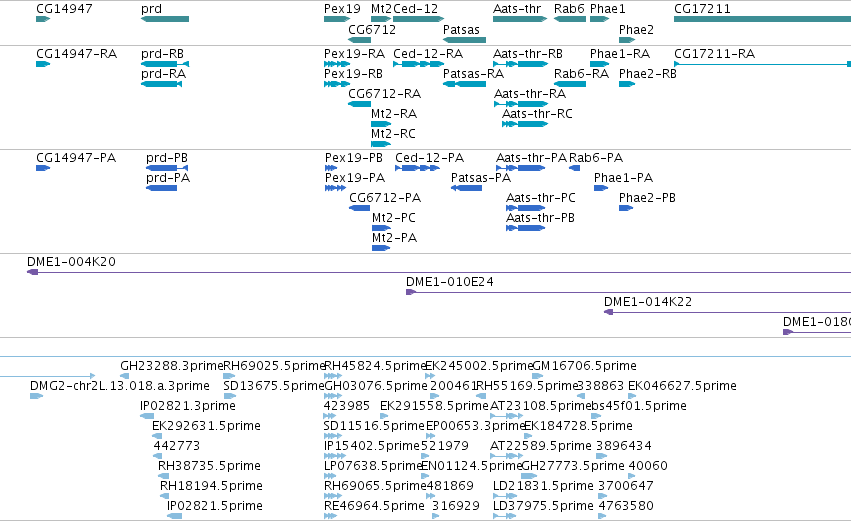Select the prd-RA transcript label
851x521 pixels.
[163, 74]
